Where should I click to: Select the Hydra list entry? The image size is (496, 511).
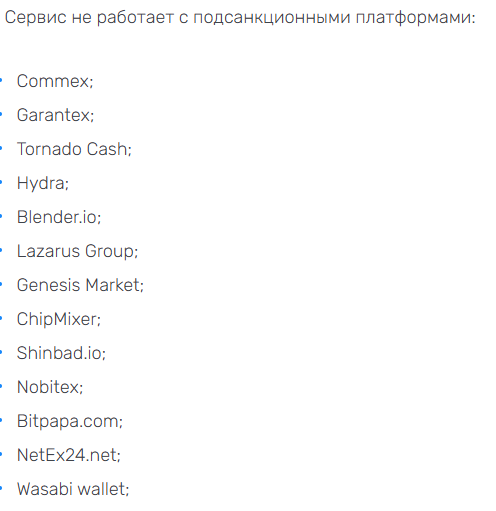(43, 183)
